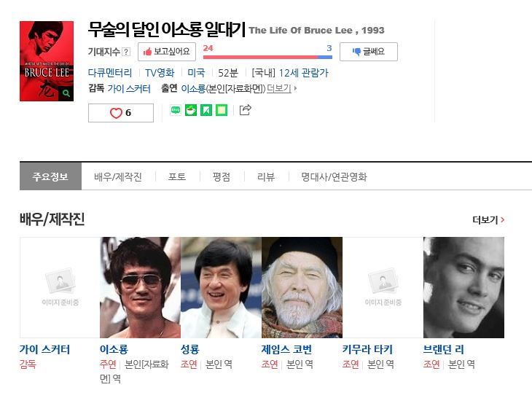Open the external share arrow icon

[246, 110]
